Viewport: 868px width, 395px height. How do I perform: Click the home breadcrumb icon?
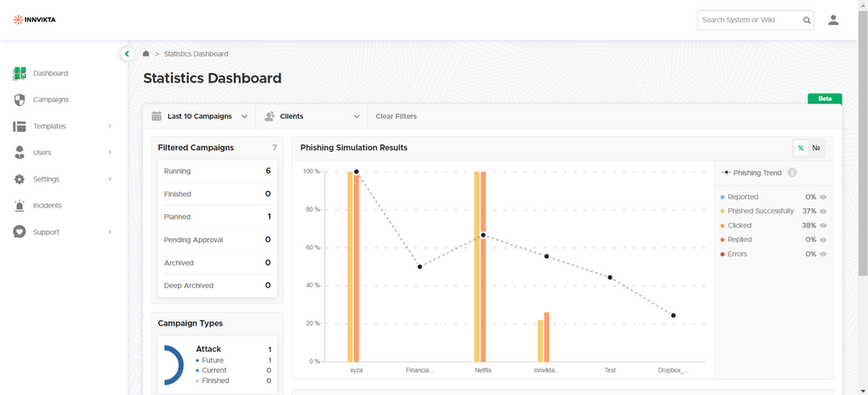click(146, 54)
